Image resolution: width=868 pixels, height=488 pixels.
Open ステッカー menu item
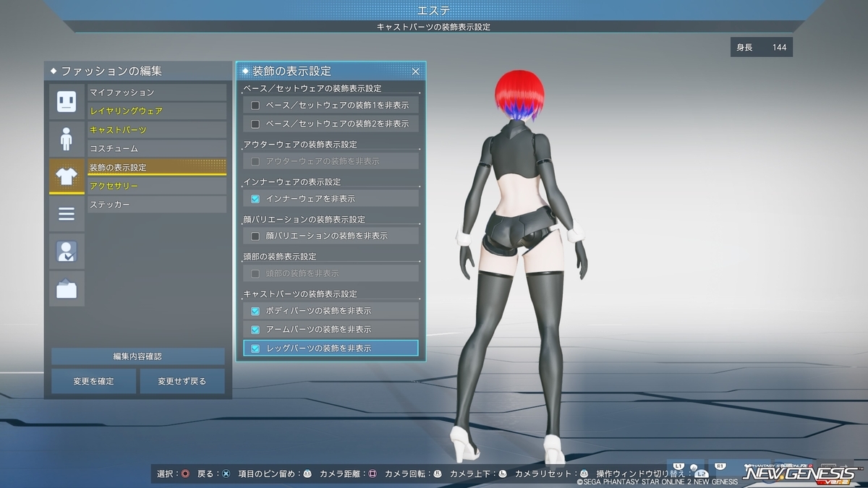[157, 205]
